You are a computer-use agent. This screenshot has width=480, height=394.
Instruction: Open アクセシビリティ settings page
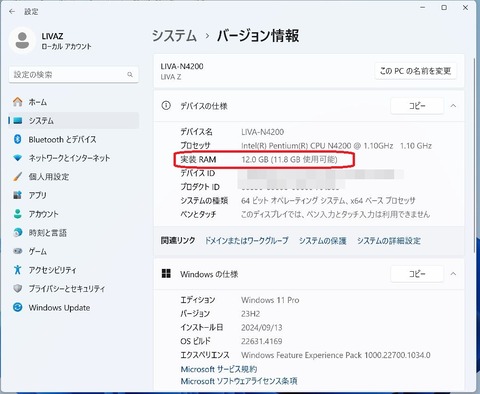73,270
